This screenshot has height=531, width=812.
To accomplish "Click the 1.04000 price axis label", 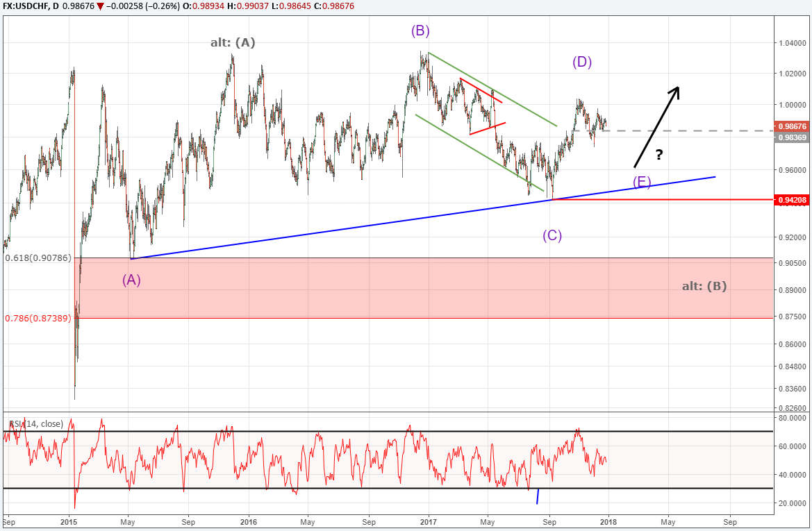I will point(793,43).
